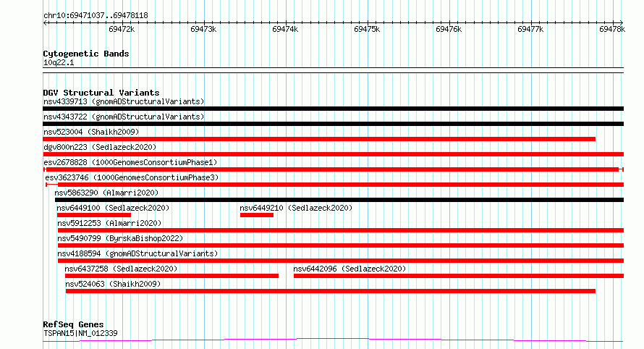Select the nsv4188594 red variant bar
This screenshot has width=644, height=349.
[x=341, y=261]
